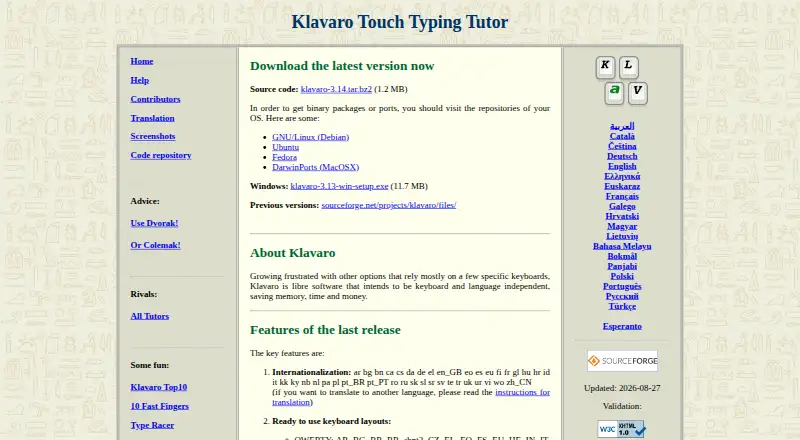800x440 pixels.
Task: Switch site language to Русский
Action: [x=622, y=297]
